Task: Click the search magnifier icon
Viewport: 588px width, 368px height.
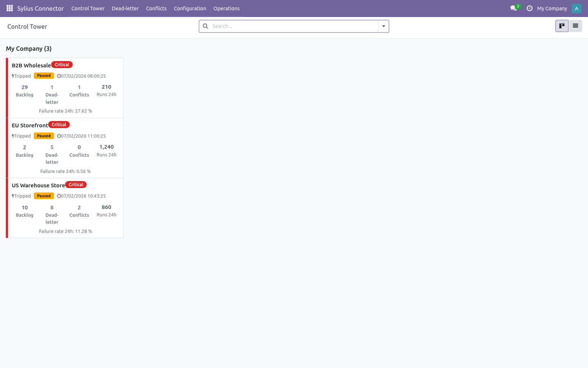Action: (205, 26)
